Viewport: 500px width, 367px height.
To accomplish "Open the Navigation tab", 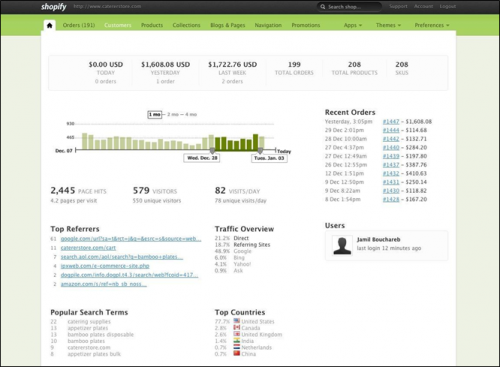I will tap(268, 25).
